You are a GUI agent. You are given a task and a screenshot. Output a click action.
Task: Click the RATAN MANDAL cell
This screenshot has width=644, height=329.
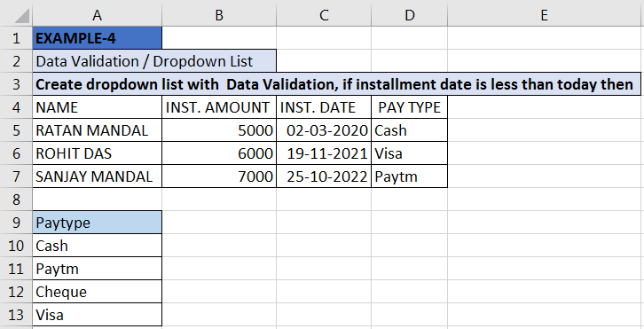click(97, 130)
